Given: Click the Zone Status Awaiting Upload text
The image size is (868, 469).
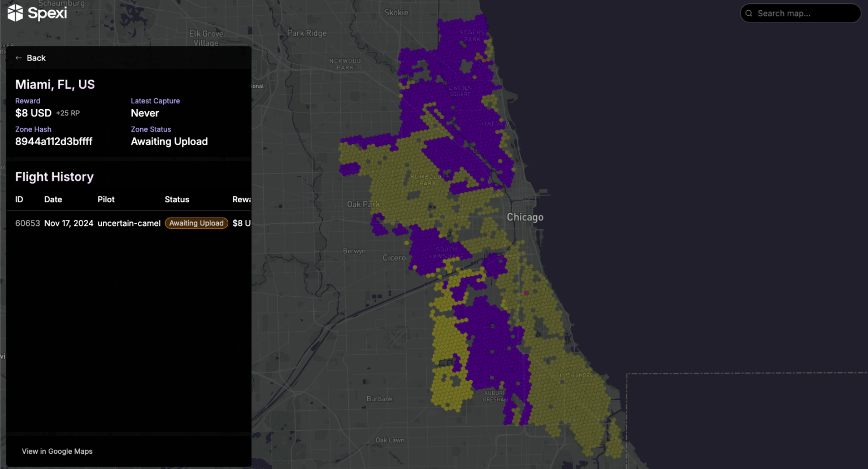Looking at the screenshot, I should [x=169, y=141].
